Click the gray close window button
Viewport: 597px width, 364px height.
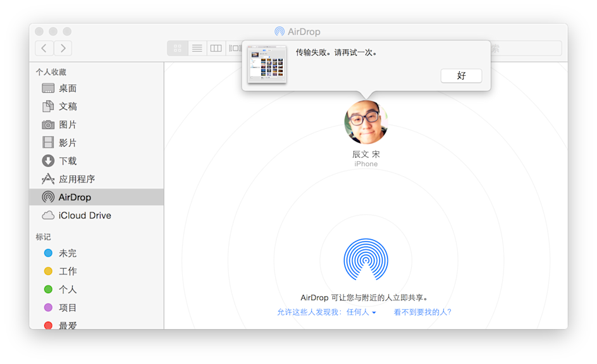click(39, 32)
